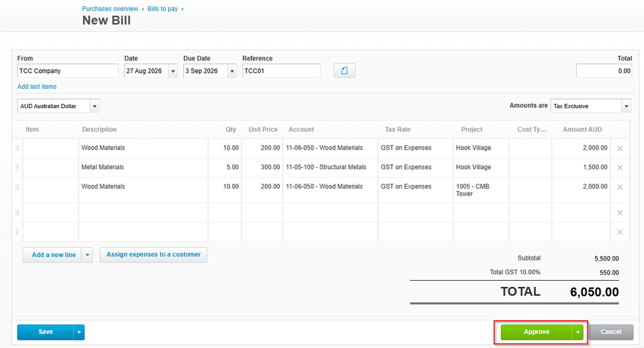Image resolution: width=644 pixels, height=348 pixels.
Task: Expand the Save button options arrow
Action: [x=79, y=332]
